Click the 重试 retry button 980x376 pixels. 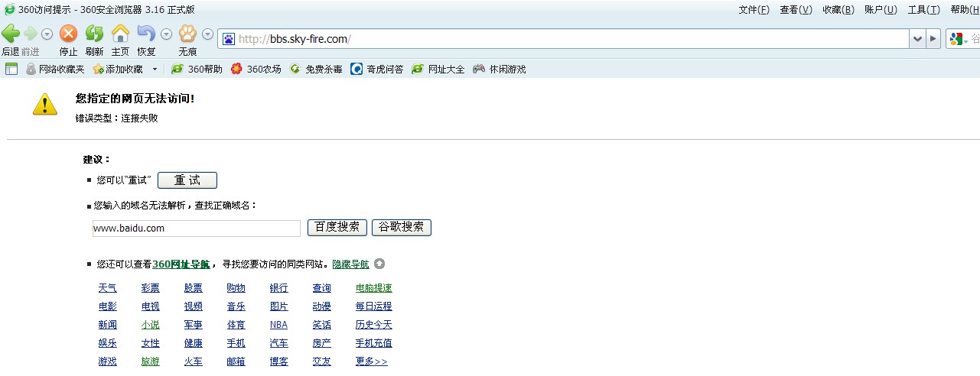[x=187, y=180]
